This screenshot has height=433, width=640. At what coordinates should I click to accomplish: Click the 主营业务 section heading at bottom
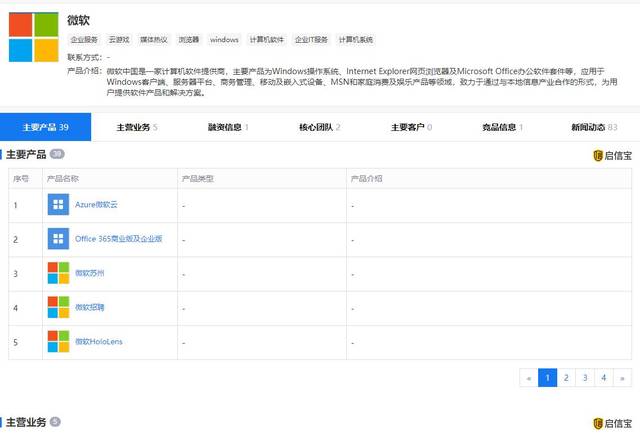click(x=26, y=422)
